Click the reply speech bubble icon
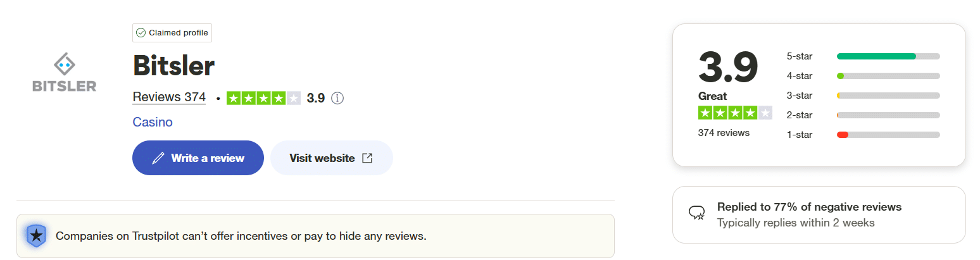The height and width of the screenshot is (260, 980). click(696, 213)
